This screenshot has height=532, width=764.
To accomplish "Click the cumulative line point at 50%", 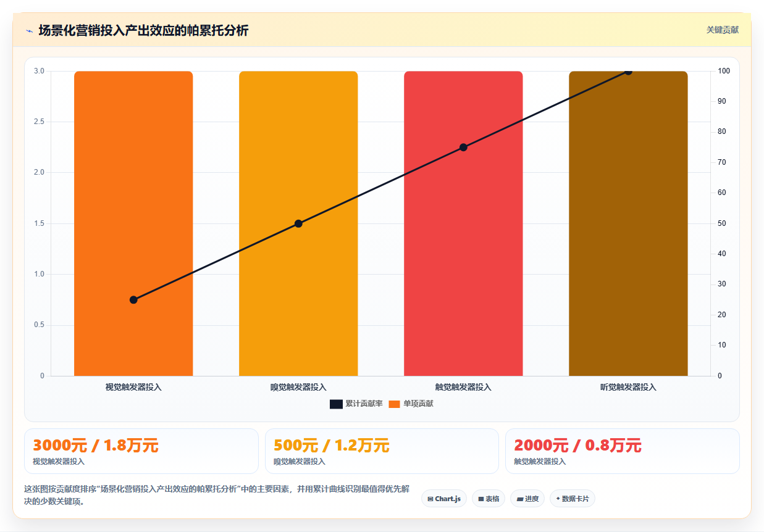I will [x=298, y=223].
